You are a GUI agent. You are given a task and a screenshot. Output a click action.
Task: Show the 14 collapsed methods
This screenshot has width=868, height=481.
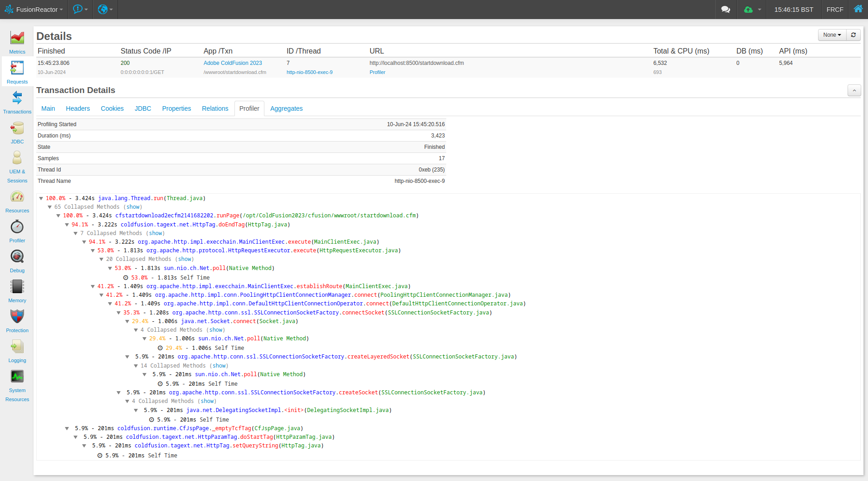[219, 366]
